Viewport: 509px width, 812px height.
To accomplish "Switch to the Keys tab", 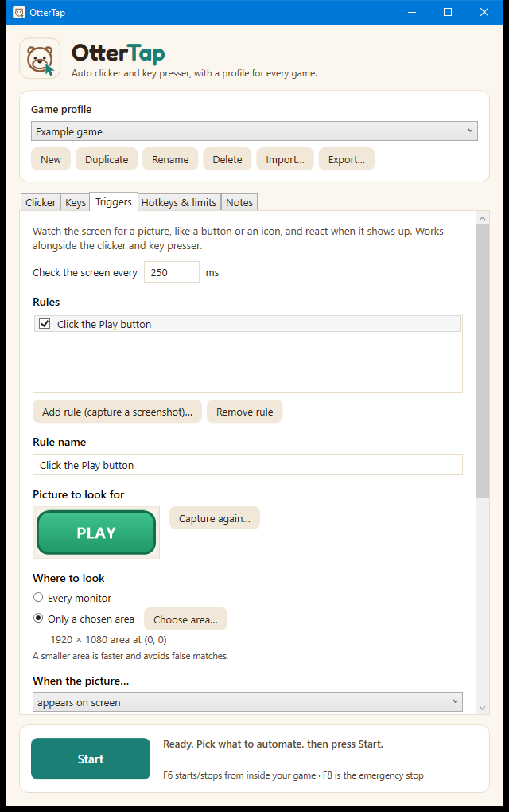I will [76, 202].
